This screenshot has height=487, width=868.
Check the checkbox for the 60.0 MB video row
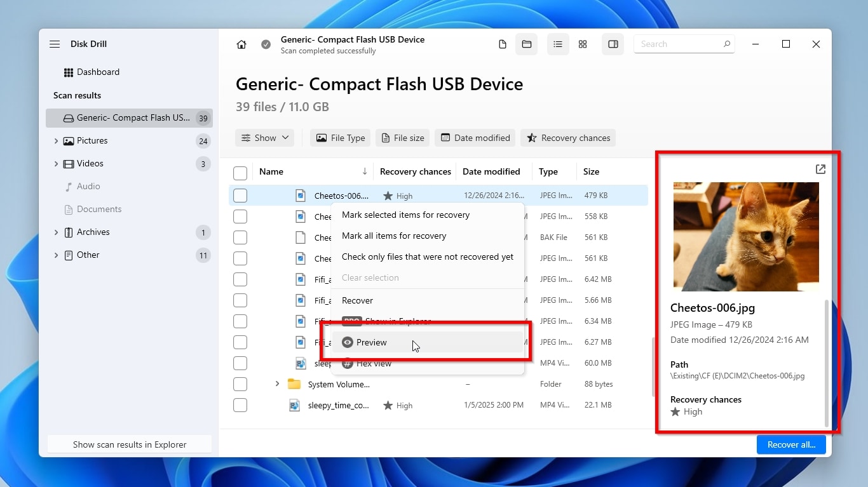[240, 363]
